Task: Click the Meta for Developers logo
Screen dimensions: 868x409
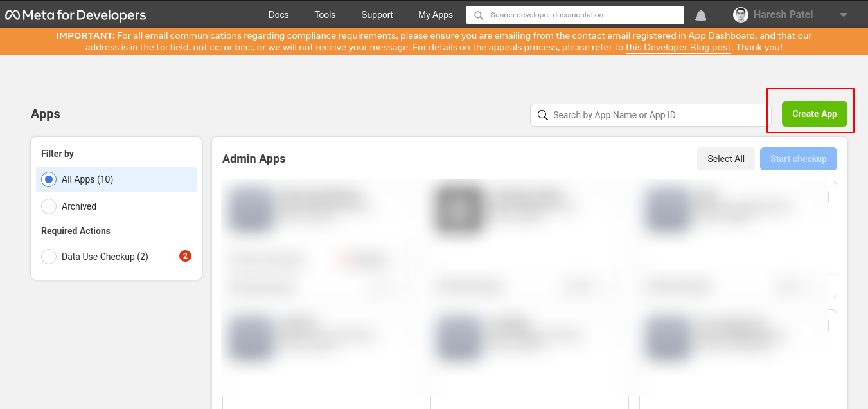Action: click(x=76, y=15)
